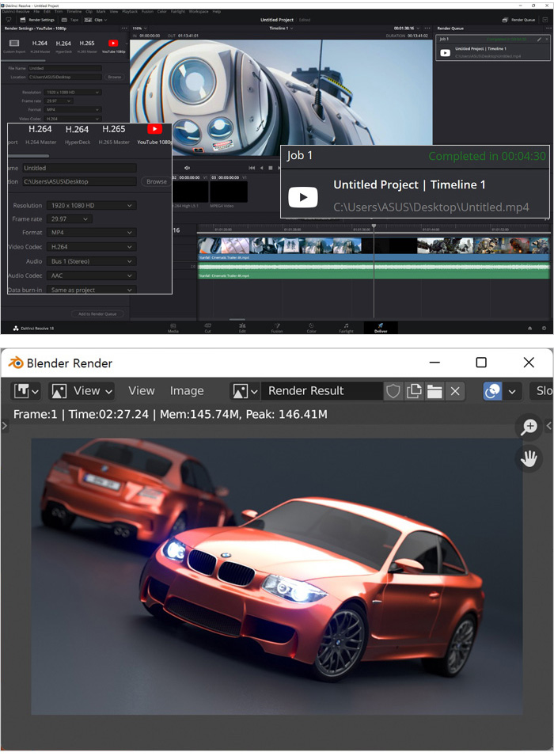The image size is (554, 756).
Task: Mute the viewer audio speaker icon
Action: (187, 168)
